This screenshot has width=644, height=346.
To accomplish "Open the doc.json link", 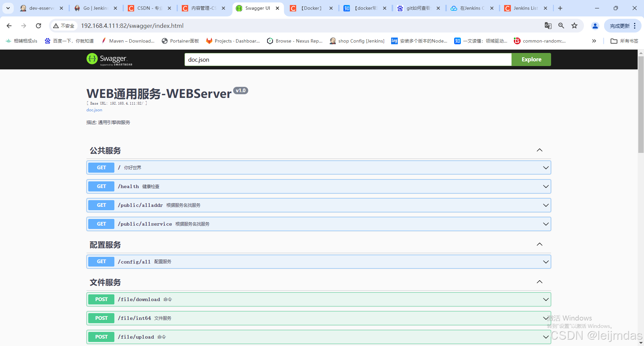I will pos(94,110).
